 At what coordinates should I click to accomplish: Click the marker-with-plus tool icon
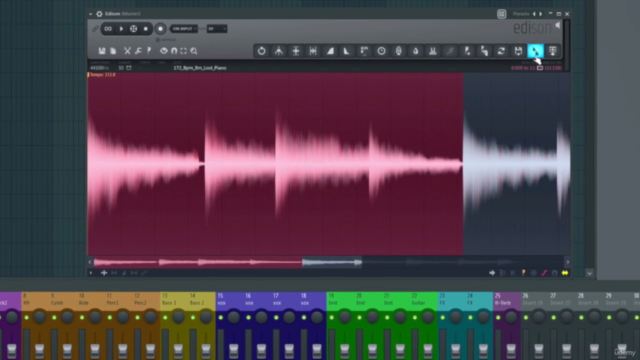467,51
